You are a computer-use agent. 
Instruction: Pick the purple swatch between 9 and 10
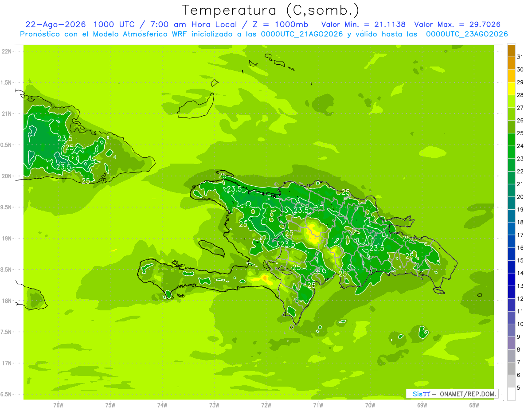coord(511,330)
